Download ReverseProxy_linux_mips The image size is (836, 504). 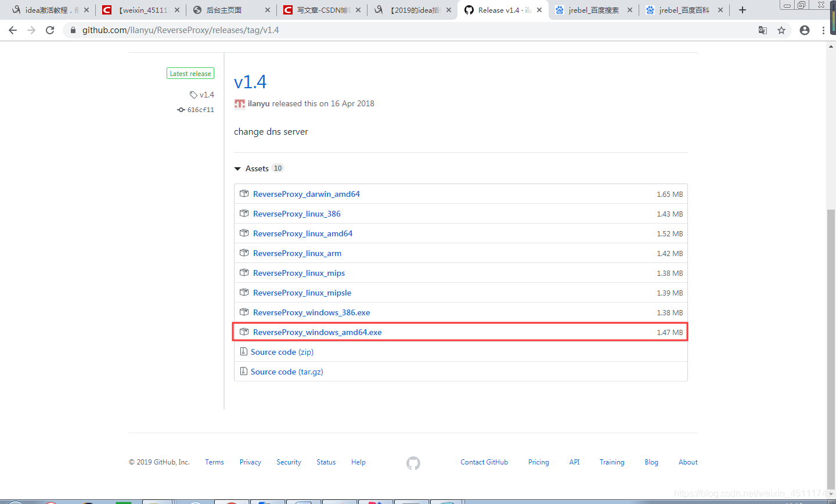[299, 273]
